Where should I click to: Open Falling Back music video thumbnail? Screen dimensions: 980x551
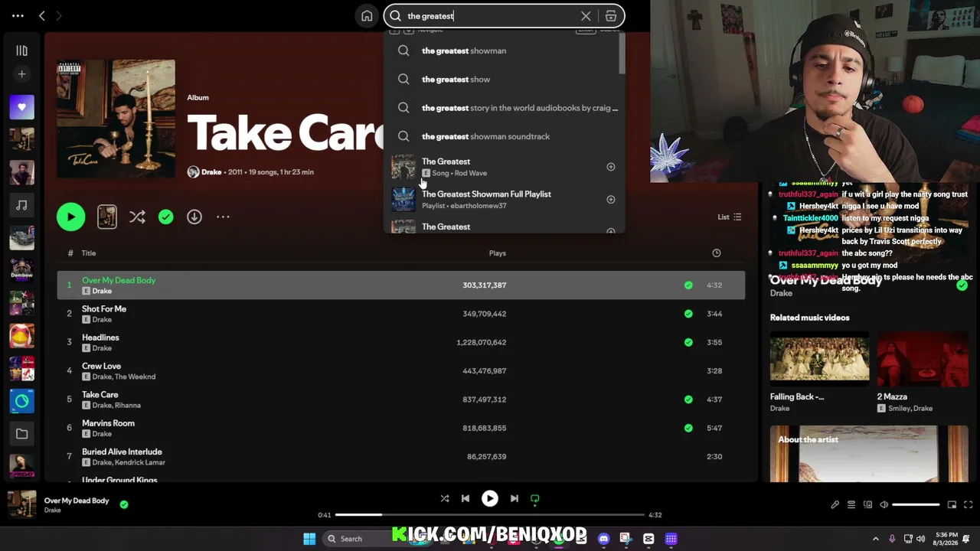(x=819, y=358)
